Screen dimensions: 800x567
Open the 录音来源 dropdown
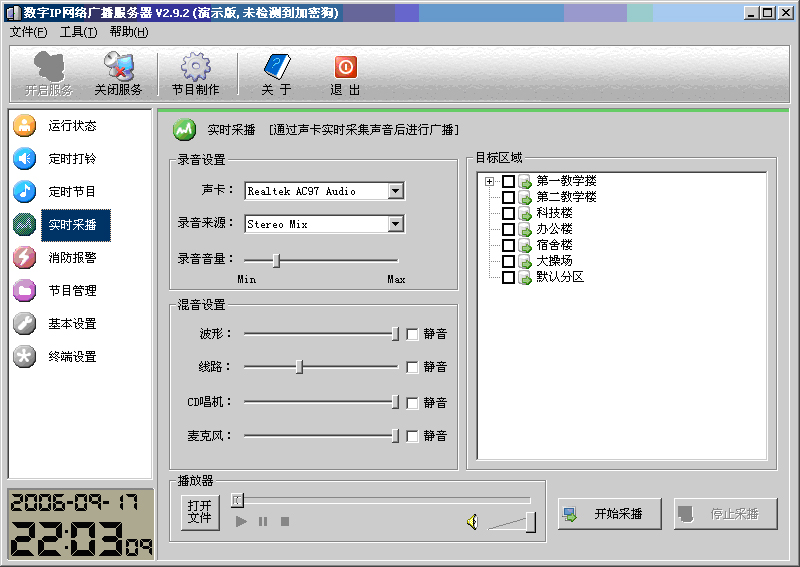(x=395, y=225)
